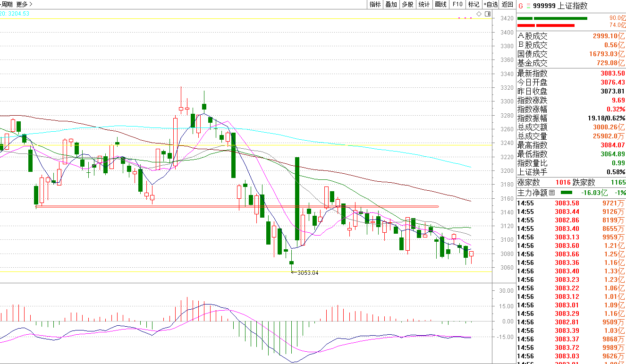626x364 pixels.
Task: Click the stock title 999999 上证指数
Action: point(560,6)
